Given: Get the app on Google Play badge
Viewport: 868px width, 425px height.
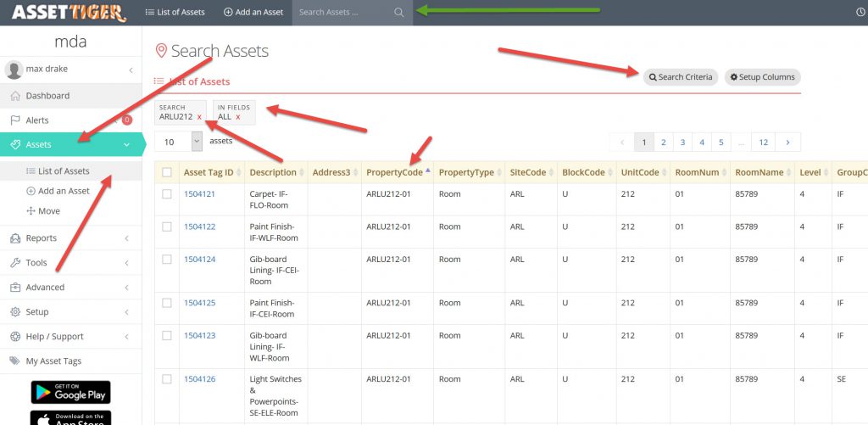Looking at the screenshot, I should (x=70, y=392).
